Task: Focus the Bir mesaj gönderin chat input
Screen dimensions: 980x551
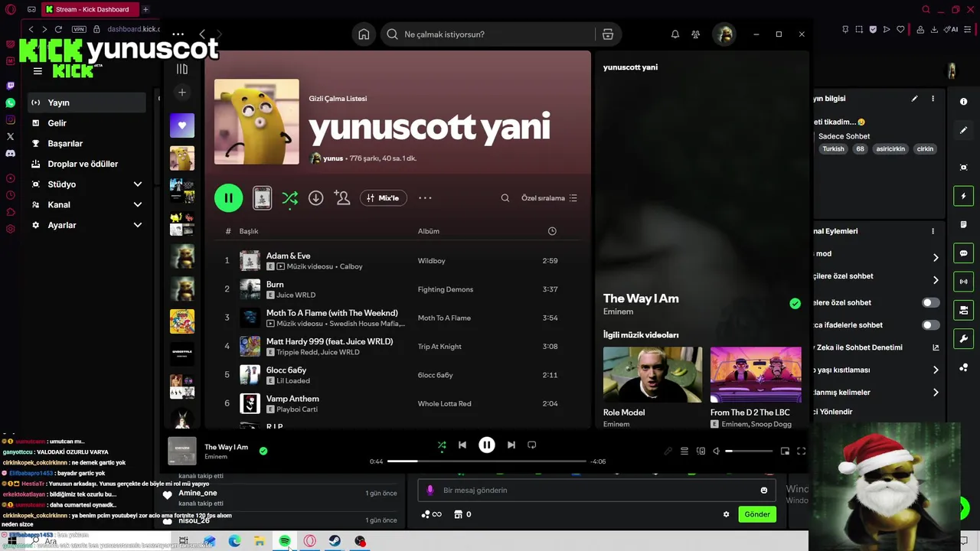Action: click(596, 491)
